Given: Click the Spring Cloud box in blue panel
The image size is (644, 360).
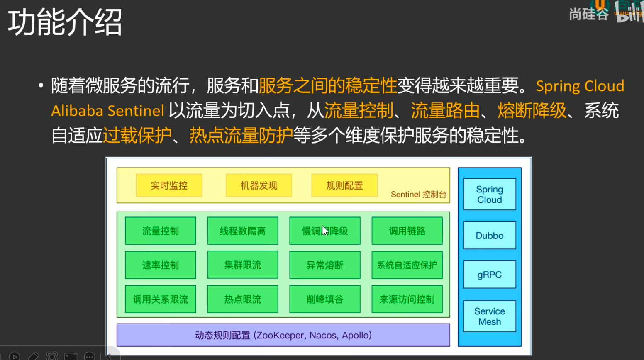Looking at the screenshot, I should [489, 195].
